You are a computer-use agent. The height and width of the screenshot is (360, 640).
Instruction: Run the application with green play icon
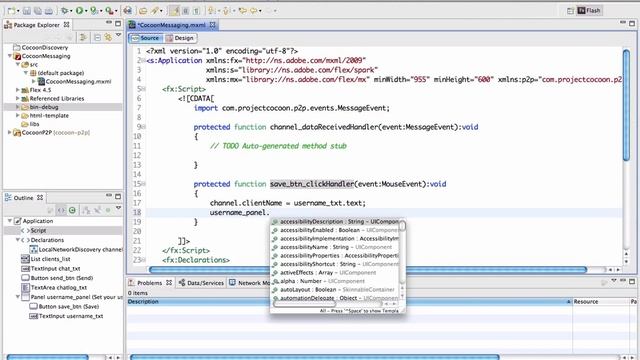(79, 11)
